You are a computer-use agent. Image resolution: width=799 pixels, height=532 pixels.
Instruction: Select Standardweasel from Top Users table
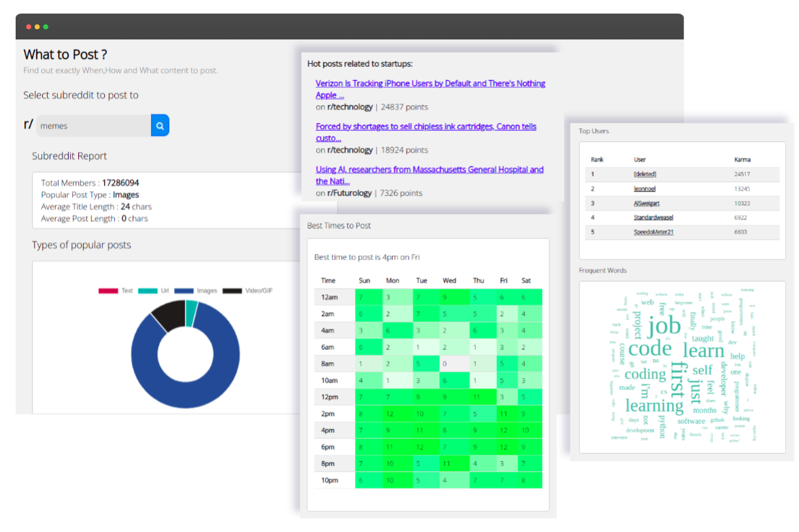[x=653, y=217]
